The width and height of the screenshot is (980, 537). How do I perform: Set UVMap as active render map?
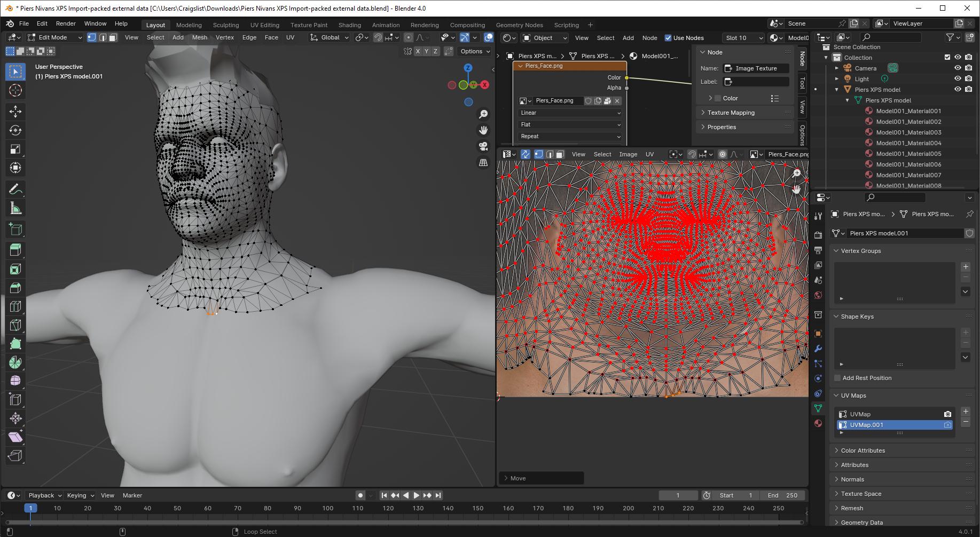947,414
